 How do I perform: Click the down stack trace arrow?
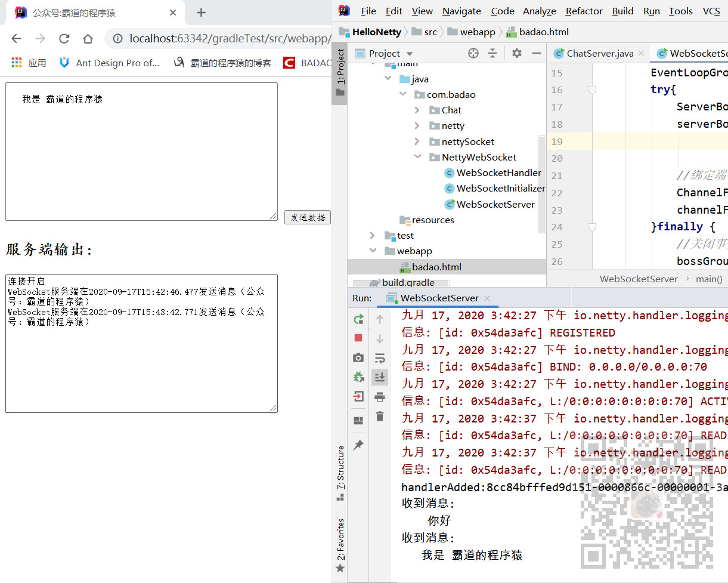[380, 339]
